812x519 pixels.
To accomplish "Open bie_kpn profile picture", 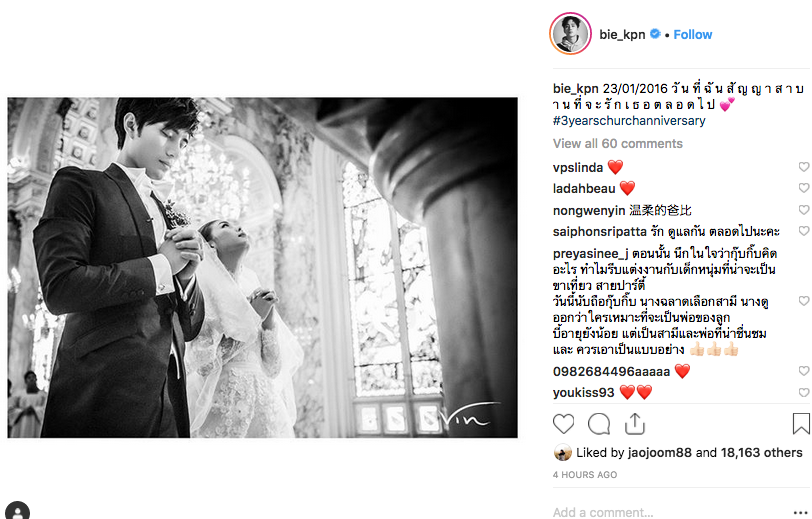I will pyautogui.click(x=570, y=34).
